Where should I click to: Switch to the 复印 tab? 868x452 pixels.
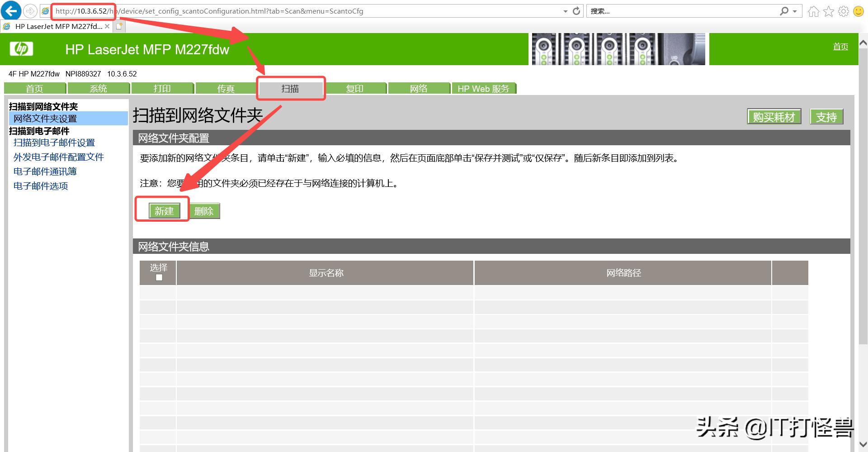click(355, 88)
